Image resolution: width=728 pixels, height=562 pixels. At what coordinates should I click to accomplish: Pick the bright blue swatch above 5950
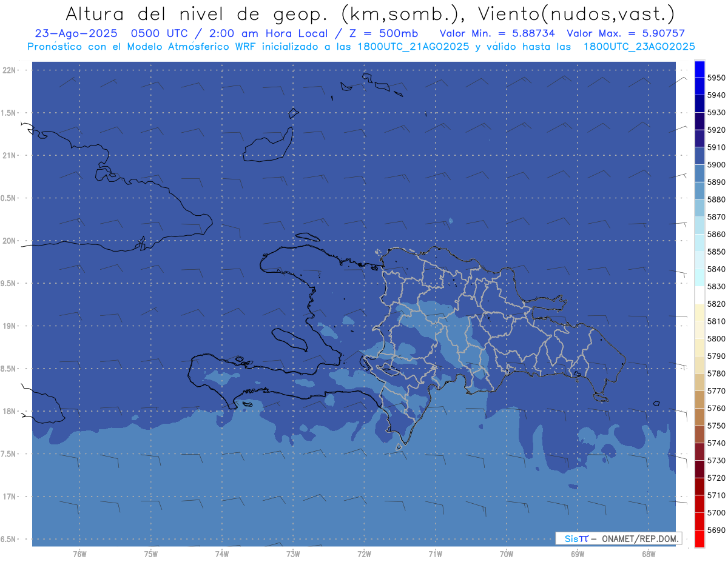[699, 69]
